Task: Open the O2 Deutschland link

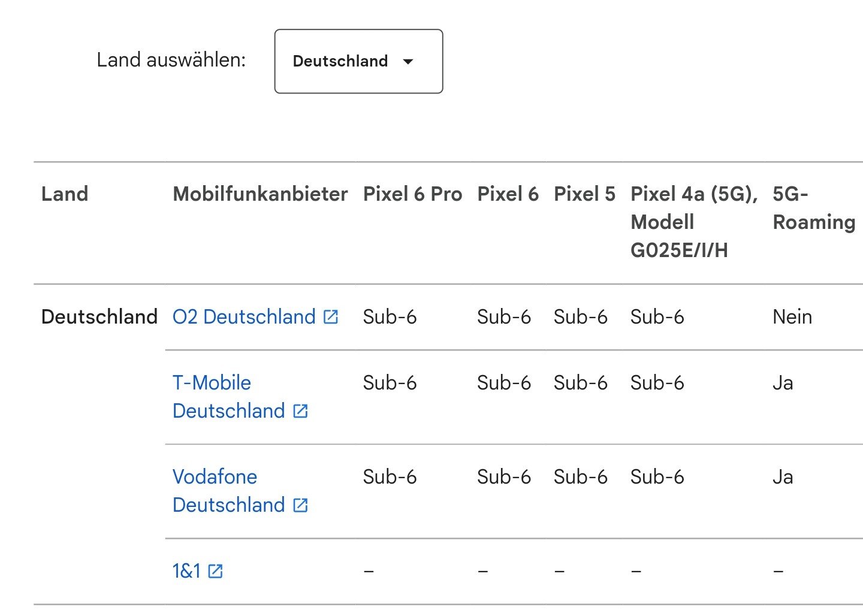Action: tap(244, 316)
